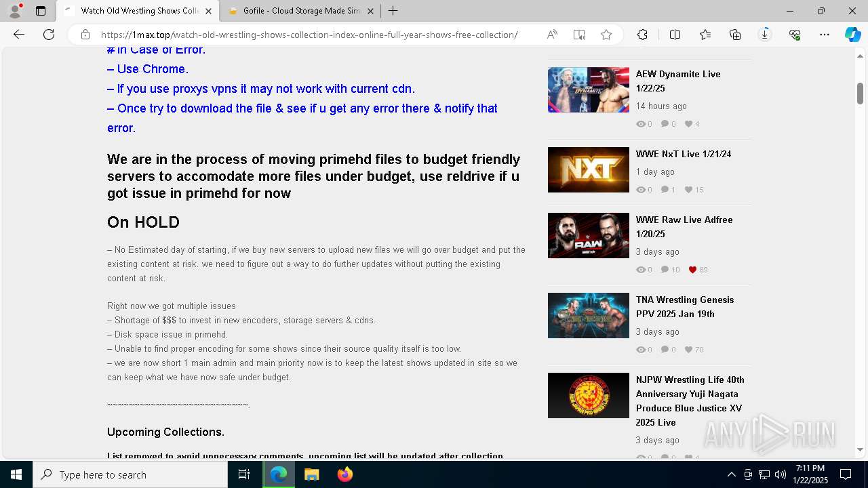Click "– Disk space issue in primehd." line
Image resolution: width=868 pixels, height=488 pixels.
(167, 334)
